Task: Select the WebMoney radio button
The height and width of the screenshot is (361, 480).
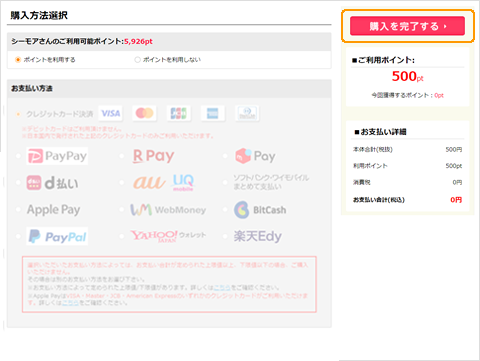Action: (x=122, y=210)
